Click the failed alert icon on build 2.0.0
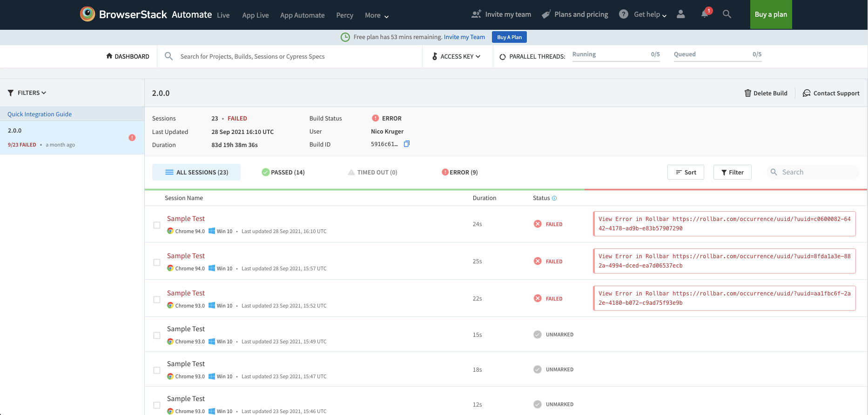868x415 pixels. tap(132, 138)
